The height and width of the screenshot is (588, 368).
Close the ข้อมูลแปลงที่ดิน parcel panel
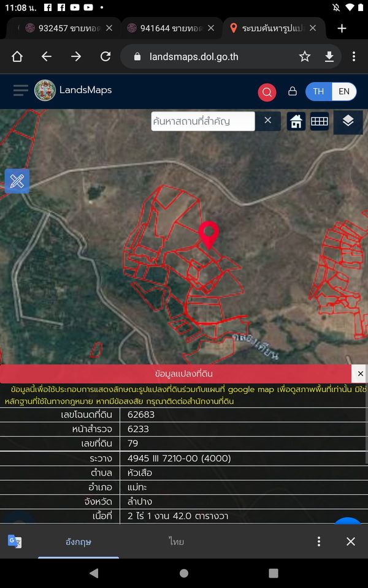point(360,374)
